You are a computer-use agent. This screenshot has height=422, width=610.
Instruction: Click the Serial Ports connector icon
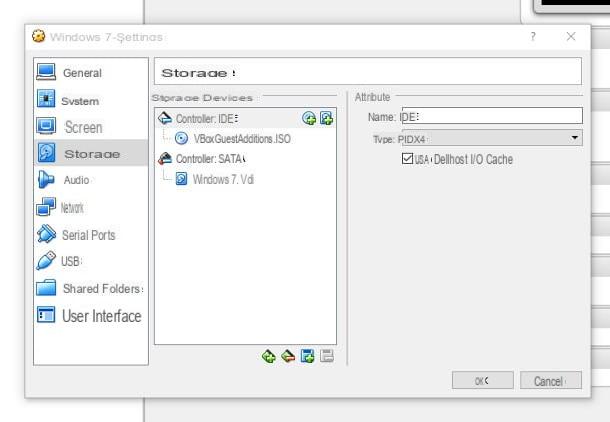tap(46, 233)
